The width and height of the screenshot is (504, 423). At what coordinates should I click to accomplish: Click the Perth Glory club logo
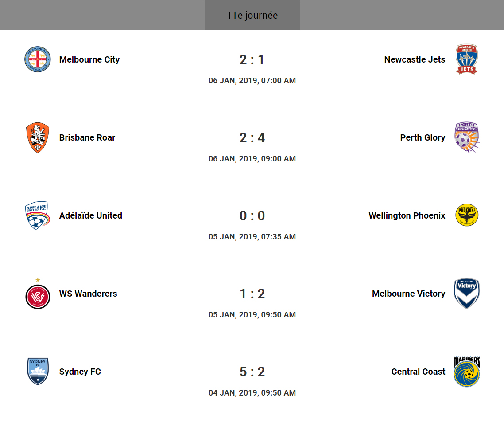tap(467, 137)
